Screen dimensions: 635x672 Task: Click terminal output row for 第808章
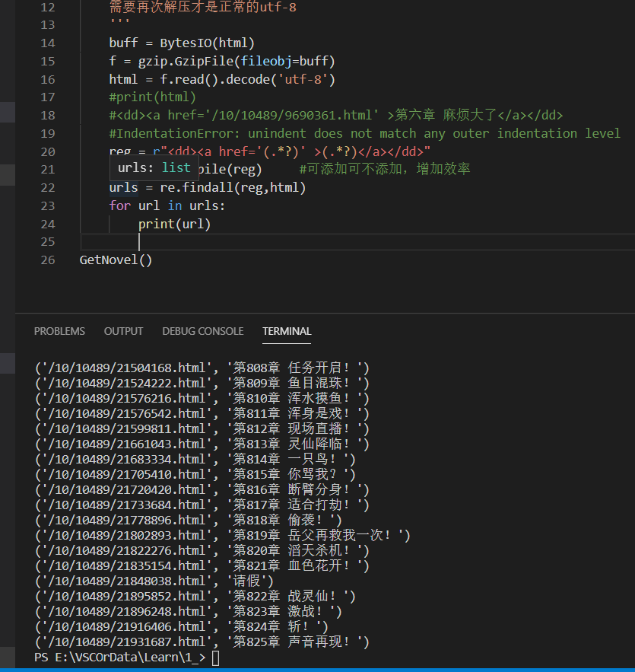[202, 368]
